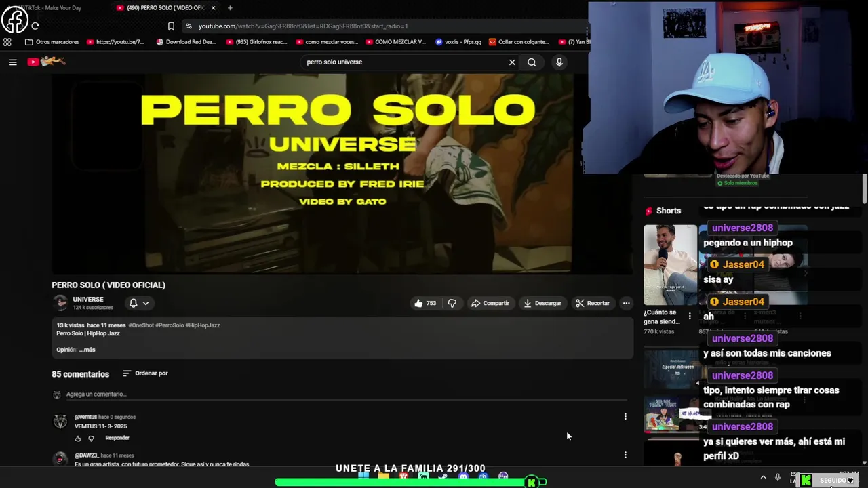Click the browser address bar URL

click(x=303, y=26)
